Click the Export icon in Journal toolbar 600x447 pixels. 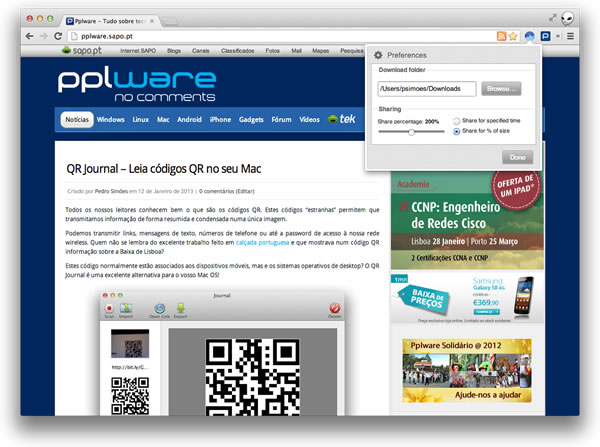click(x=181, y=308)
